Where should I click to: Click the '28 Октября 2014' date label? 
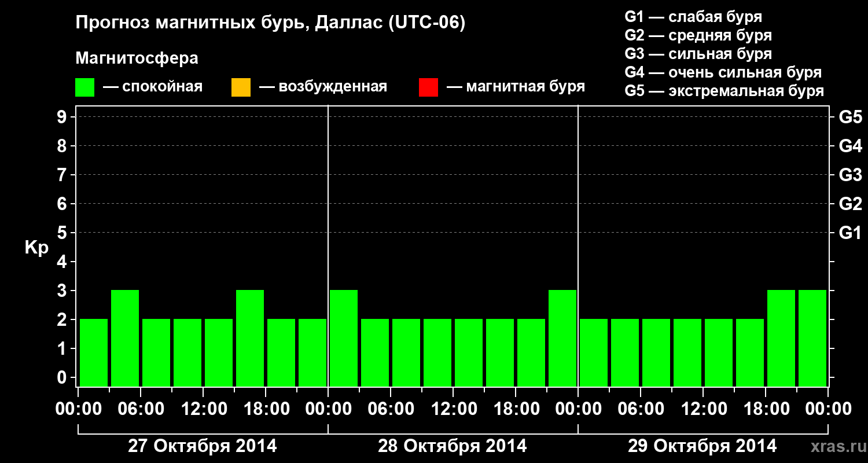point(453,446)
